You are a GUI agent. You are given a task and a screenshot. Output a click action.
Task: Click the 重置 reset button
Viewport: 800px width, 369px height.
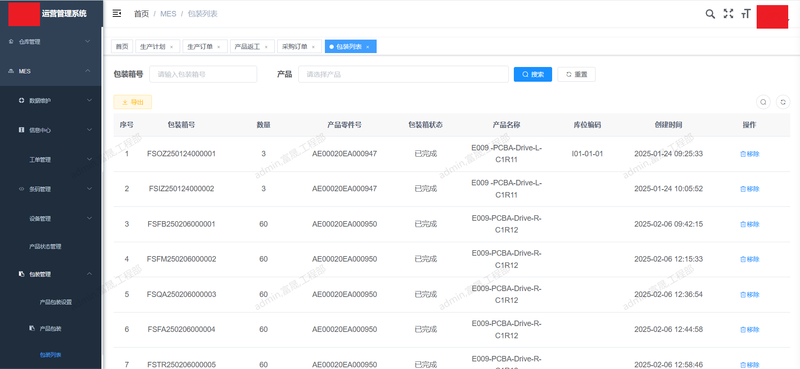tap(576, 74)
